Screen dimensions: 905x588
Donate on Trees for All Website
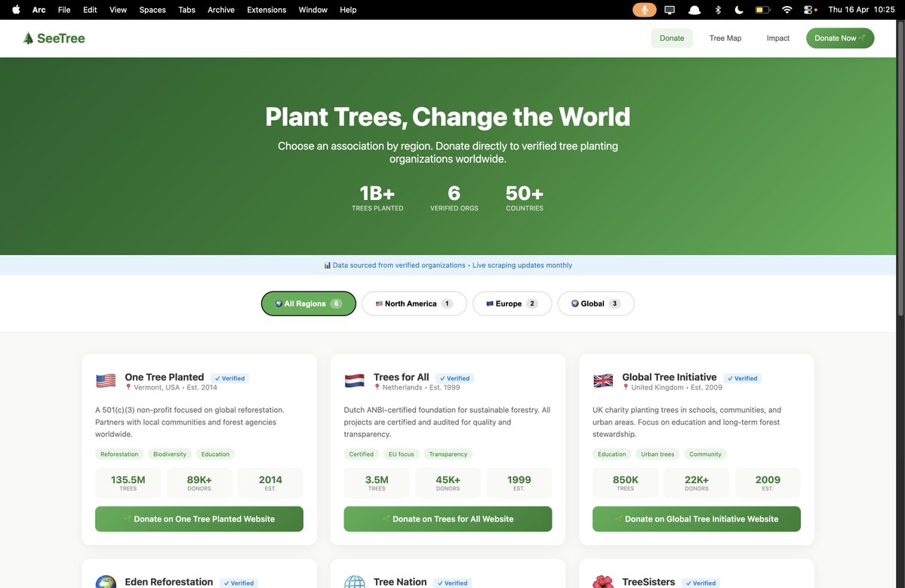point(448,519)
